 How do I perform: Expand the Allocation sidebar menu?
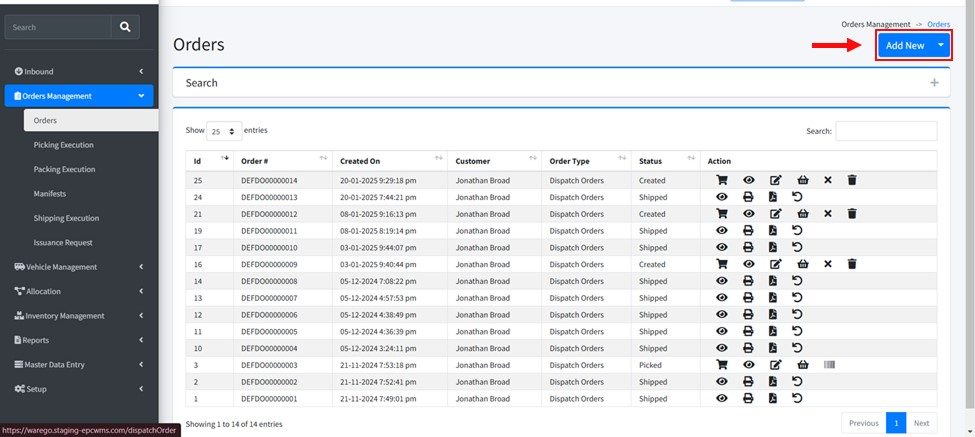click(x=79, y=291)
